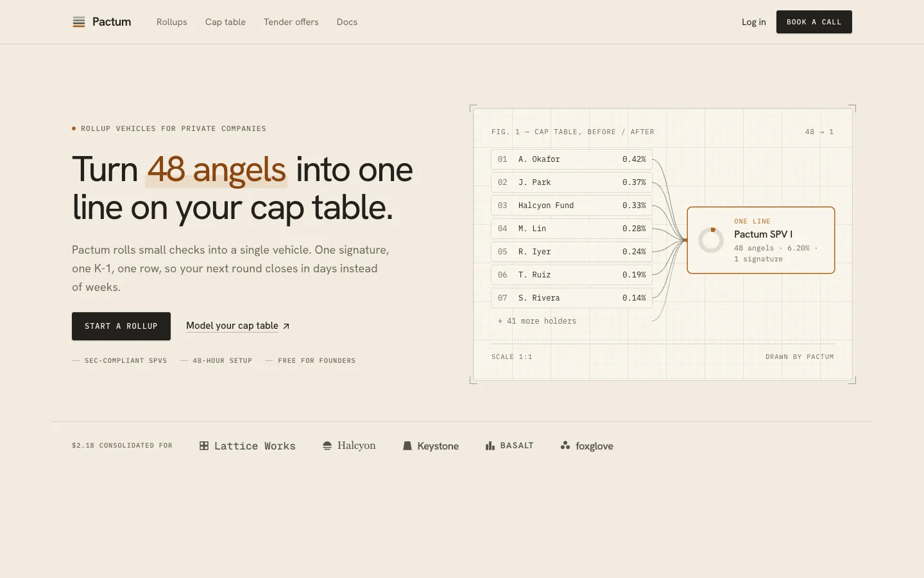Viewport: 924px width, 578px height.
Task: Select the J. Park holder row
Action: (x=572, y=182)
